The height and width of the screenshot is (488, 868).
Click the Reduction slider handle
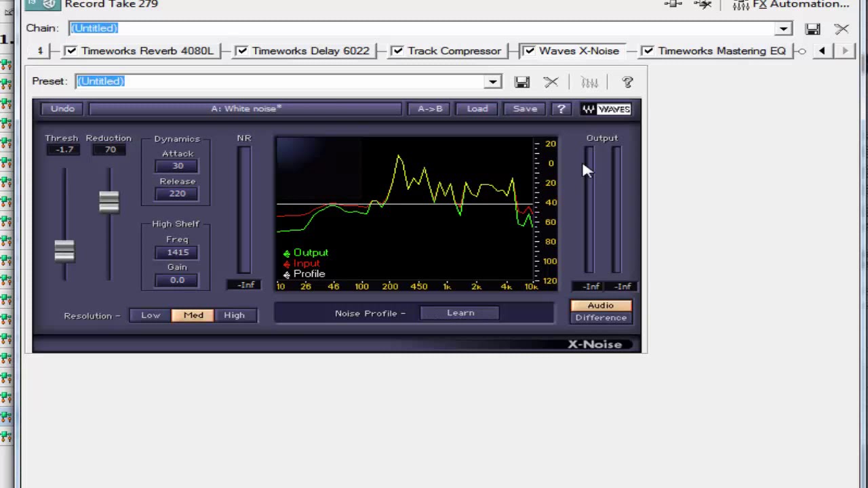point(108,201)
